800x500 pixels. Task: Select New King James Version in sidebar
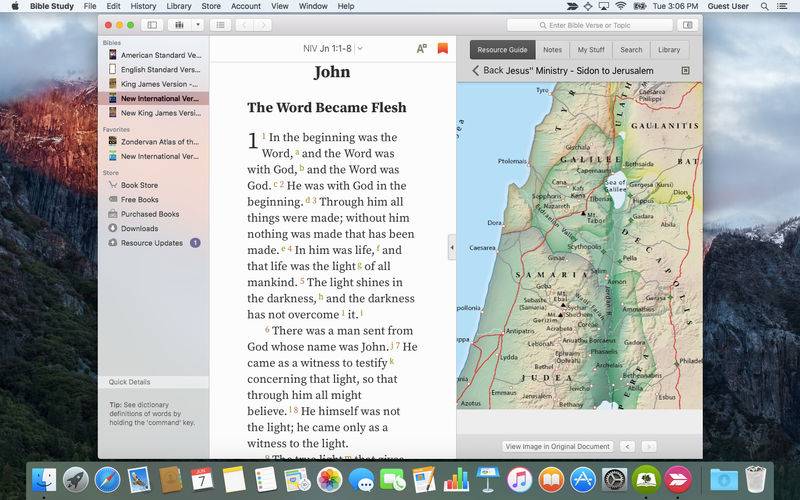pyautogui.click(x=153, y=113)
